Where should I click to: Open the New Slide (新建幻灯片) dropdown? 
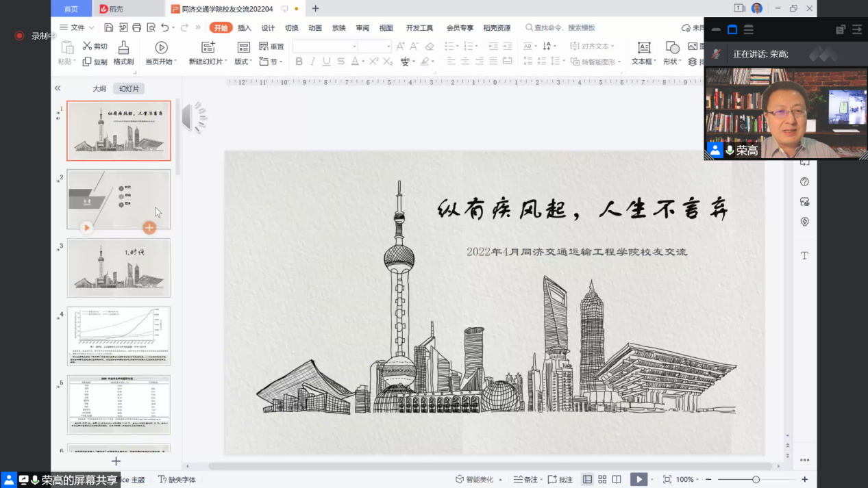[208, 62]
